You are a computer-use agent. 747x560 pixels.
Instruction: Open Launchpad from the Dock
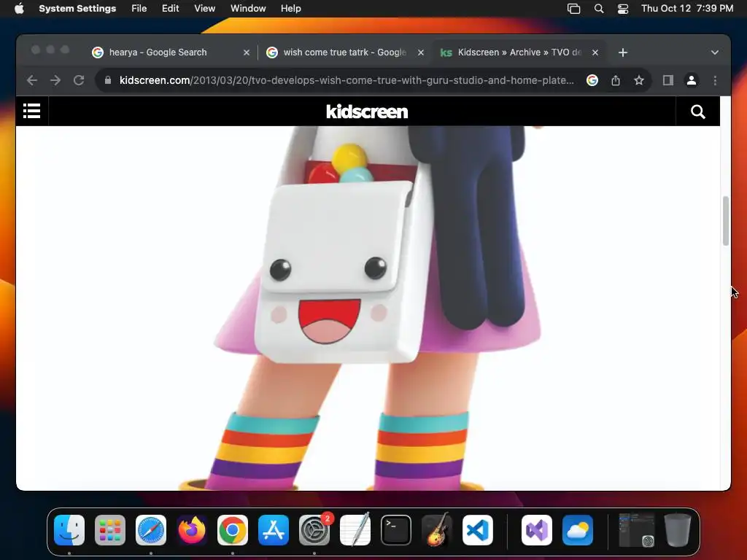pos(110,530)
